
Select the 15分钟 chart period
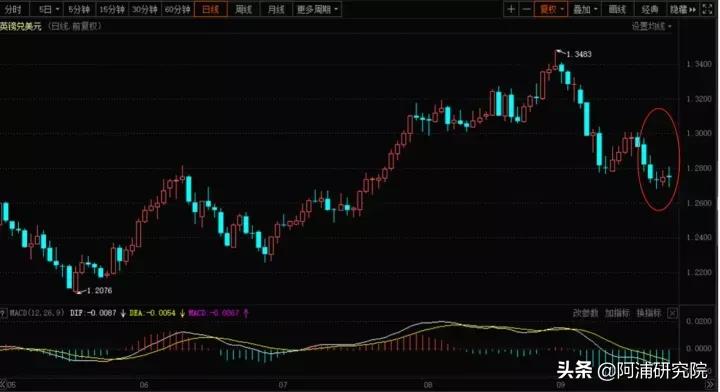[x=112, y=9]
